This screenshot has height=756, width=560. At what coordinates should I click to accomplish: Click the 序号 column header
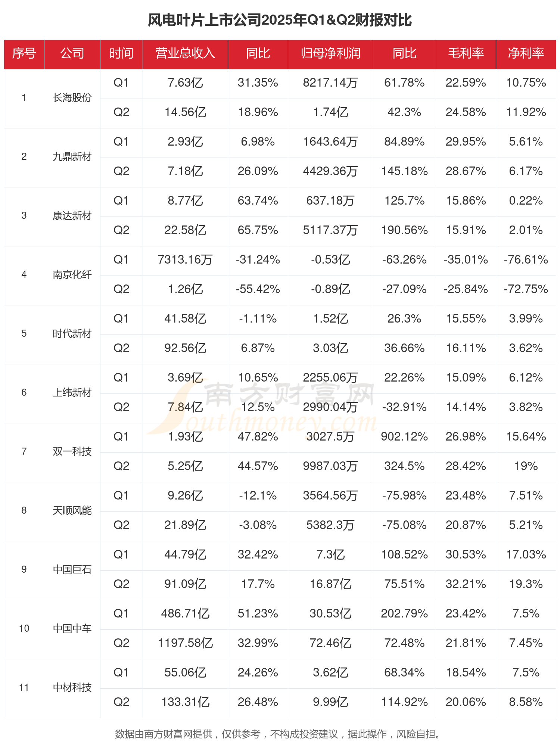point(24,53)
